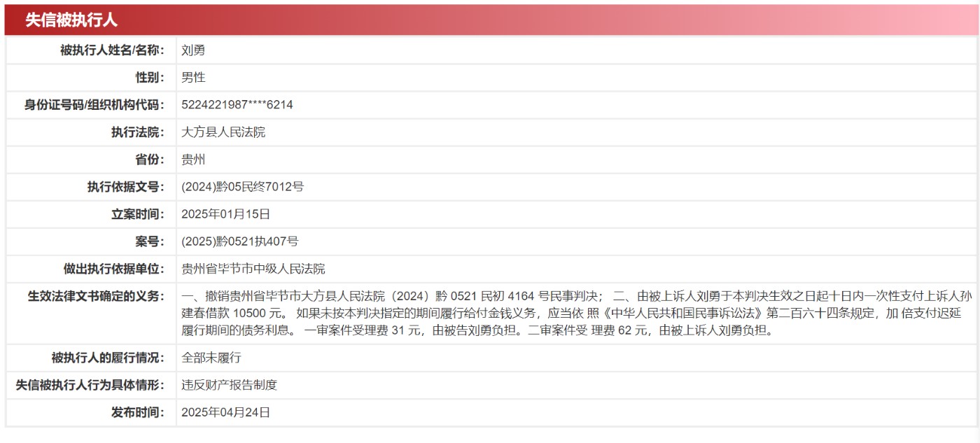Click 贵州省毕节市中级人民法院 value

[x=253, y=269]
